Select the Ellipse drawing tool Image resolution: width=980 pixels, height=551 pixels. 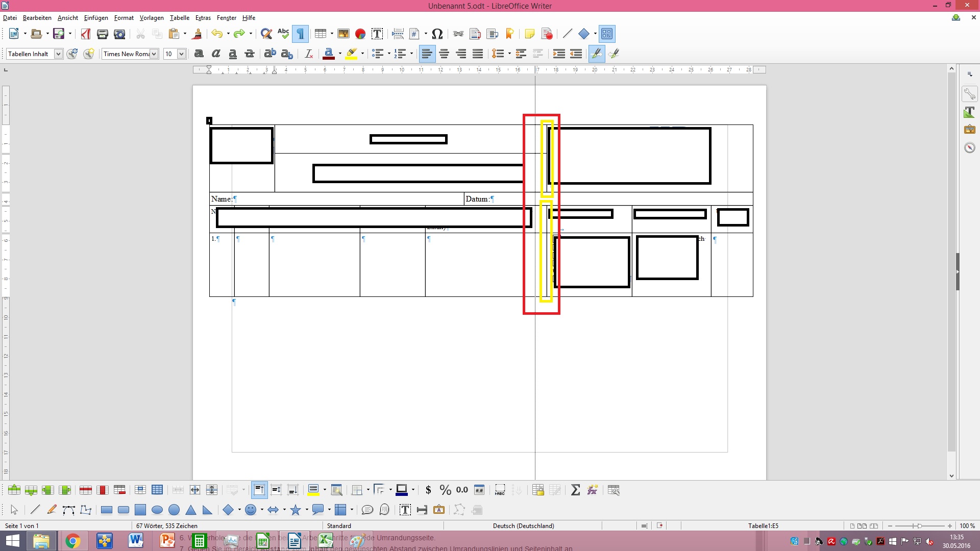coord(157,510)
